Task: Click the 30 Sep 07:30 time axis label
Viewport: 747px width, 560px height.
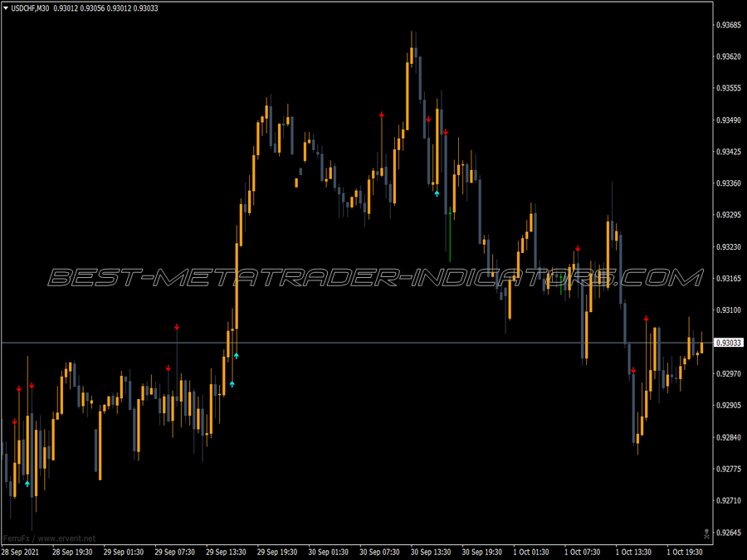Action: (379, 552)
